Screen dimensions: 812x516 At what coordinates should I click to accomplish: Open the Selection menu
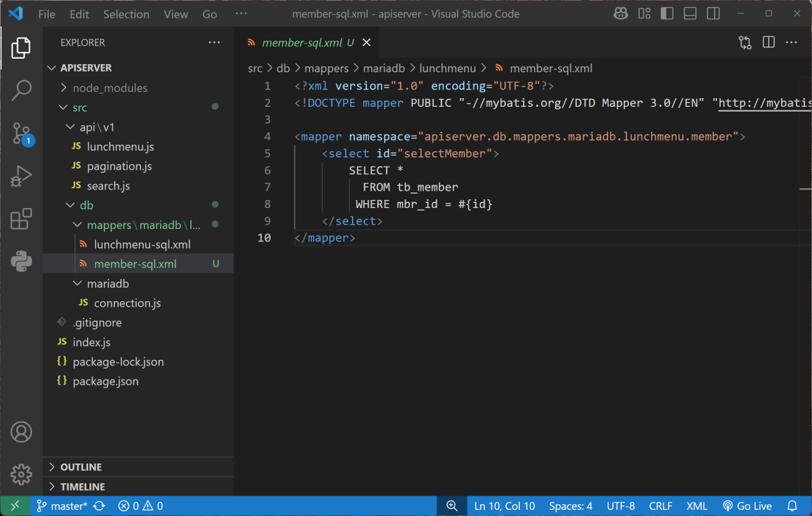click(126, 14)
